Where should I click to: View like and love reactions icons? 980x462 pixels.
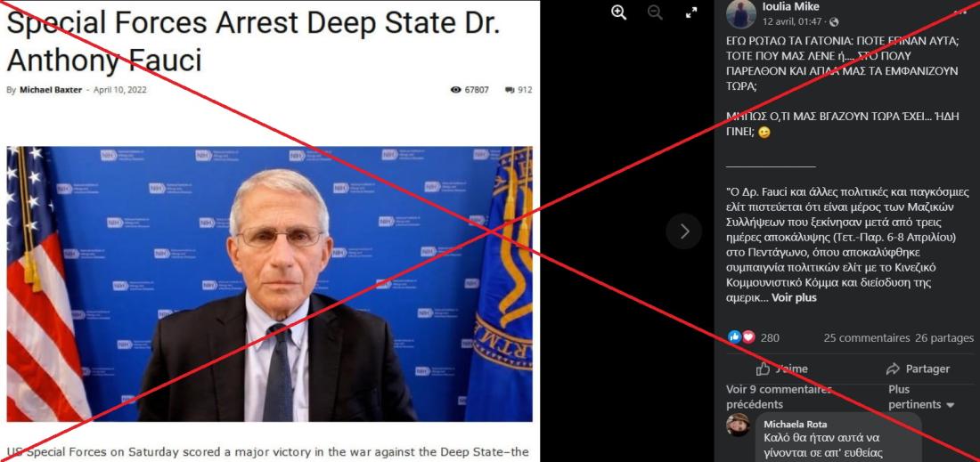pos(742,337)
